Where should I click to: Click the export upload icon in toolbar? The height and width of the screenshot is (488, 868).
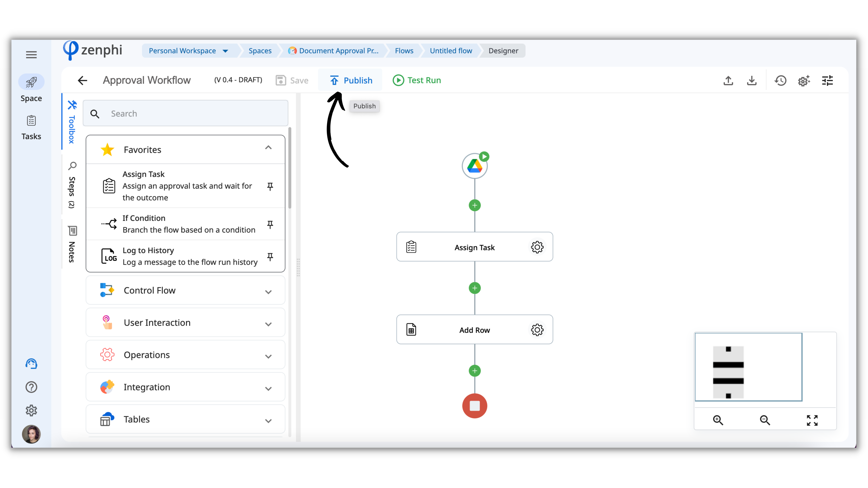[728, 81]
